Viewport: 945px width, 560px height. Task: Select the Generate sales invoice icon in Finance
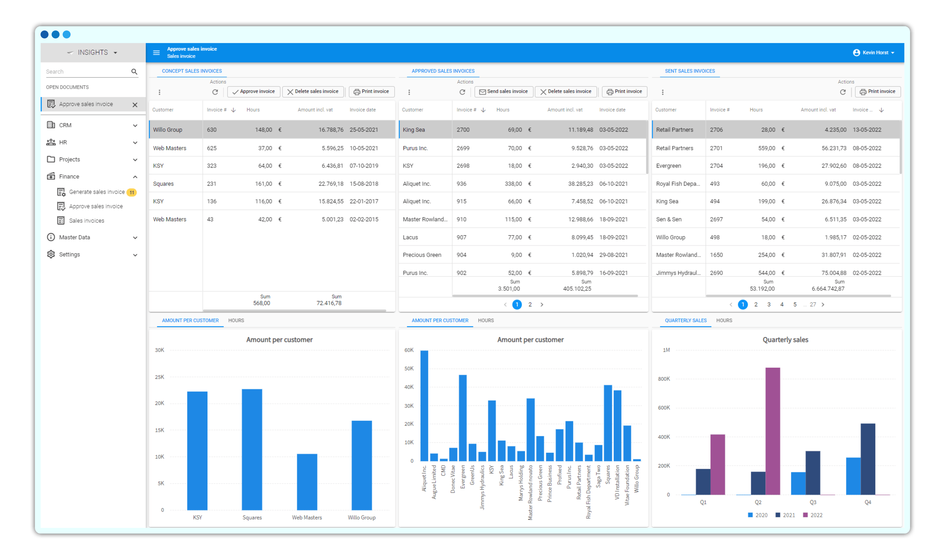tap(61, 192)
